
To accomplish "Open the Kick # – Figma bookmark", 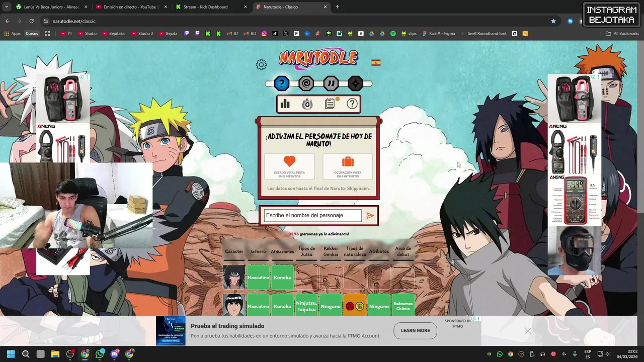I will [439, 34].
